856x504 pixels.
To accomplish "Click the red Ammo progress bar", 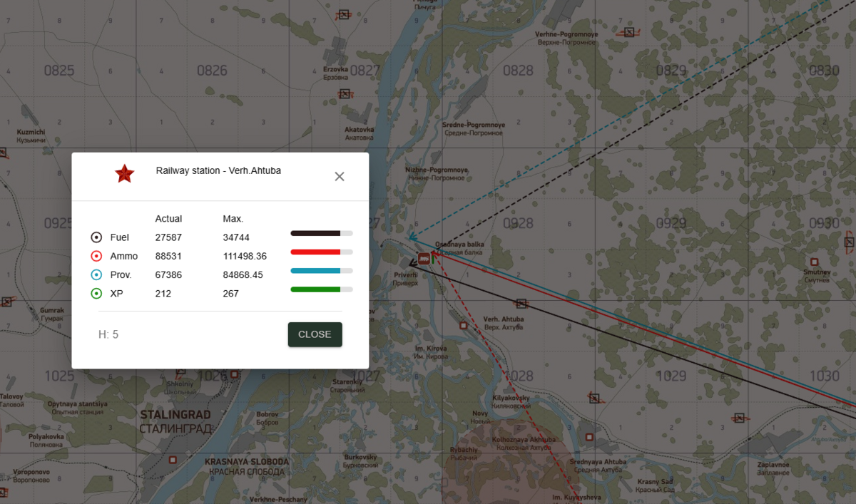I will point(321,252).
